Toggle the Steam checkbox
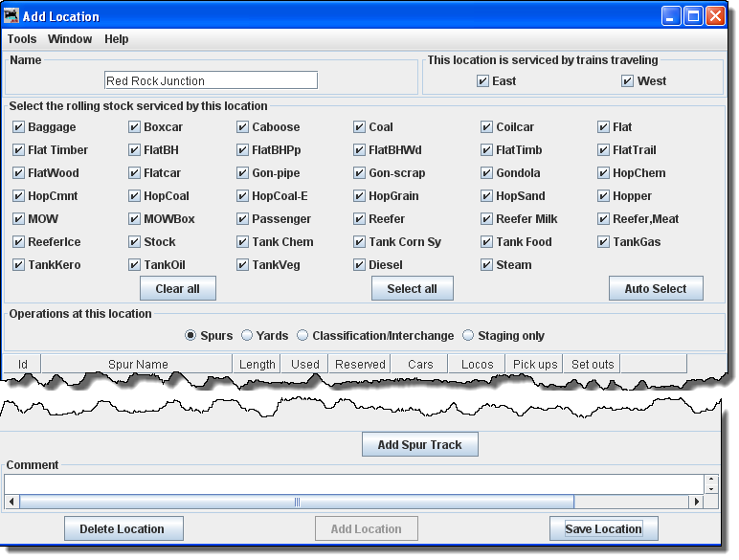Image resolution: width=739 pixels, height=560 pixels. coord(487,265)
